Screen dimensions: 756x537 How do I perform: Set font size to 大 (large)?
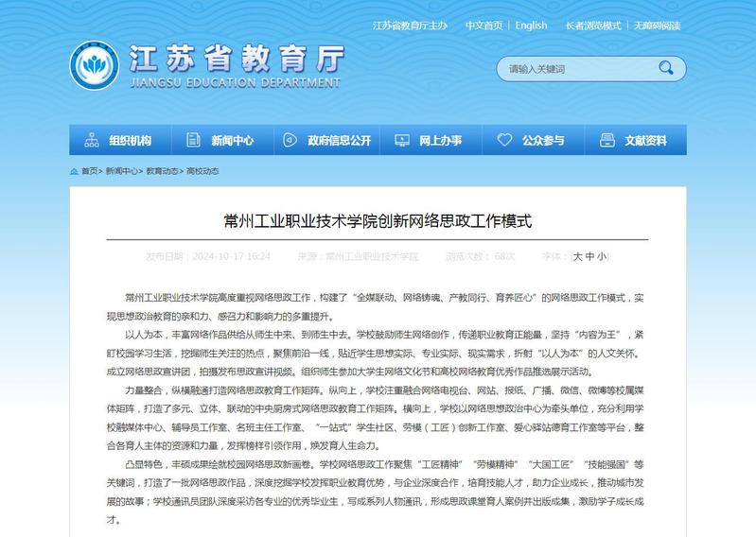click(x=578, y=256)
